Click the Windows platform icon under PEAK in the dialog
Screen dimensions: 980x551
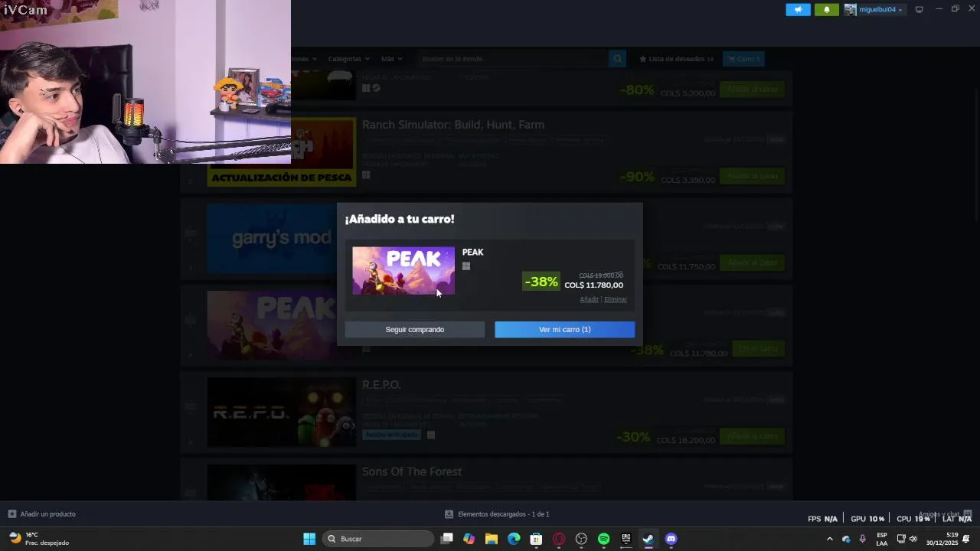[x=465, y=266]
